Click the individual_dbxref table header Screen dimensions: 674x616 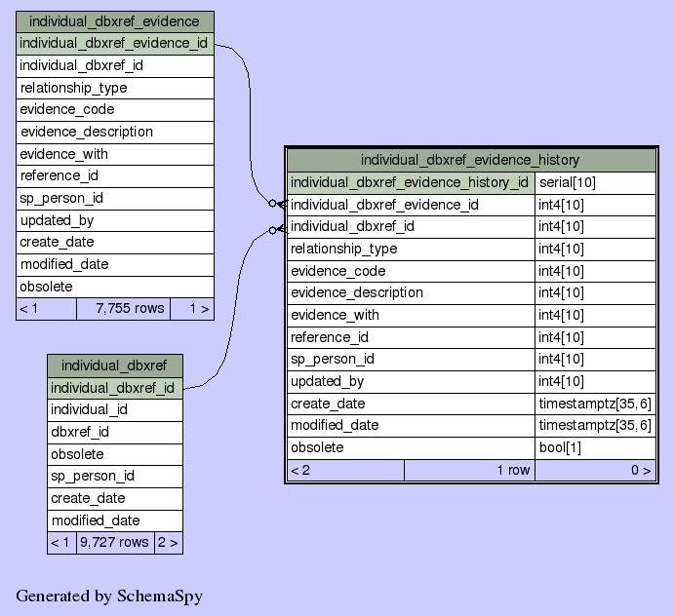(114, 366)
